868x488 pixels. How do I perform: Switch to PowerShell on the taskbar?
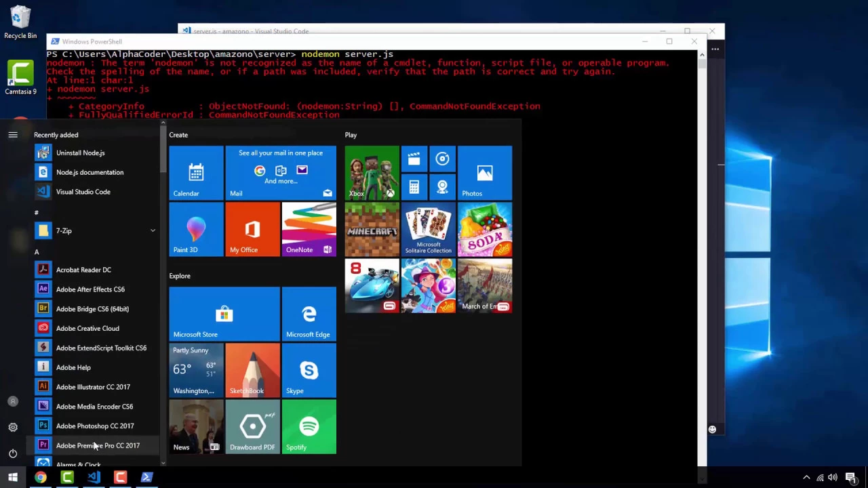tap(146, 478)
